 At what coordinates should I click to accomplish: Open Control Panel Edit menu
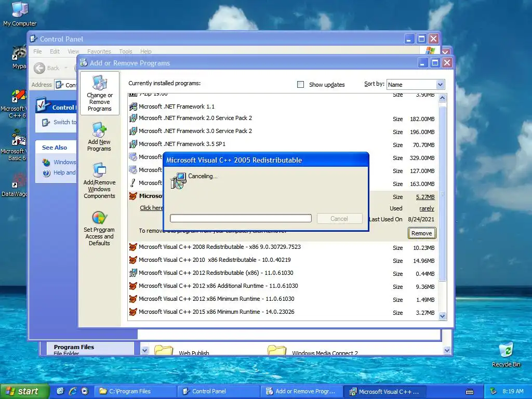(55, 51)
